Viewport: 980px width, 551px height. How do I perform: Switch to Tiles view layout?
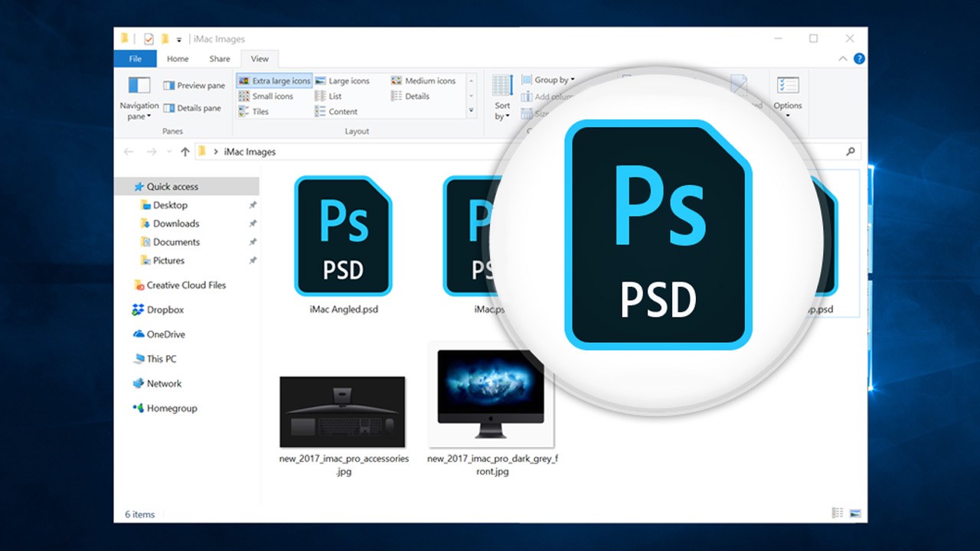[260, 111]
